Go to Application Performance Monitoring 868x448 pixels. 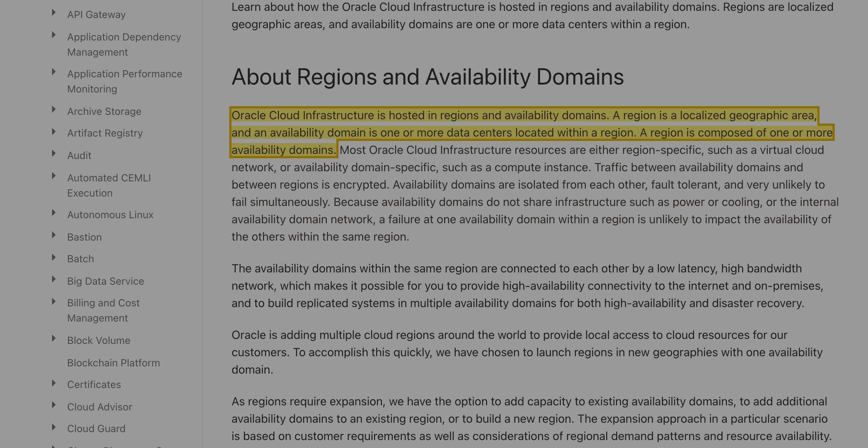click(125, 81)
